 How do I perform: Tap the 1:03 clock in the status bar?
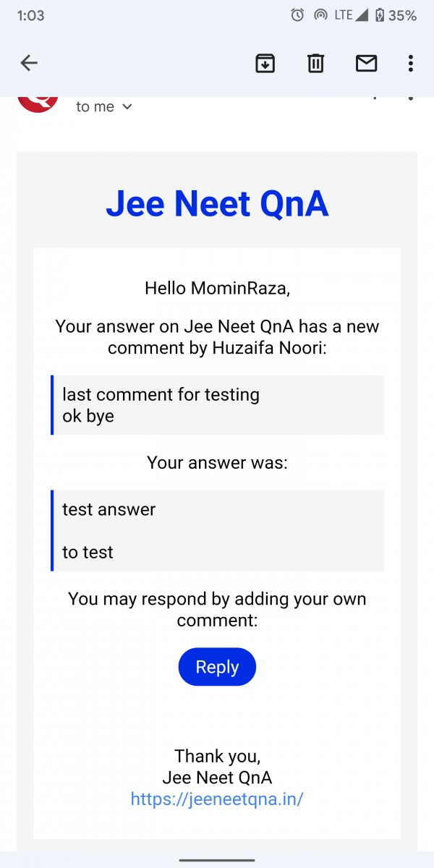30,15
